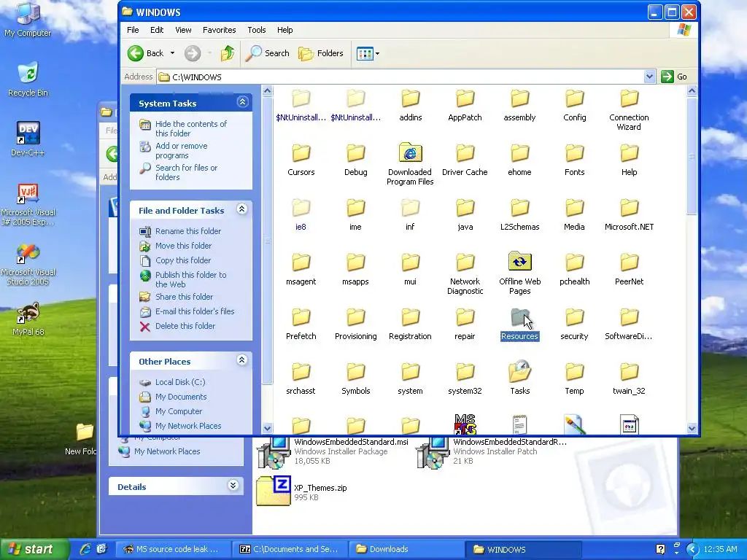Image resolution: width=747 pixels, height=560 pixels.
Task: Select the twain_32 folder
Action: click(x=629, y=377)
